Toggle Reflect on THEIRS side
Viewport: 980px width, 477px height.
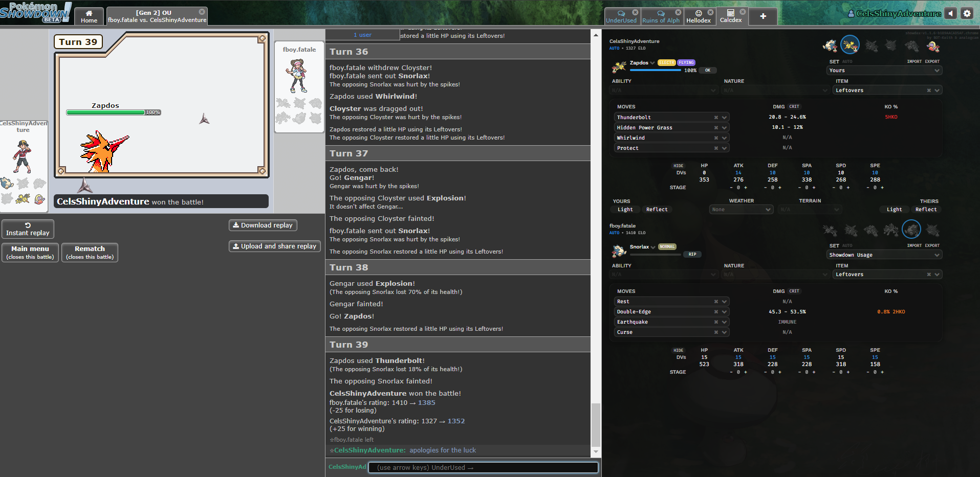(x=926, y=210)
